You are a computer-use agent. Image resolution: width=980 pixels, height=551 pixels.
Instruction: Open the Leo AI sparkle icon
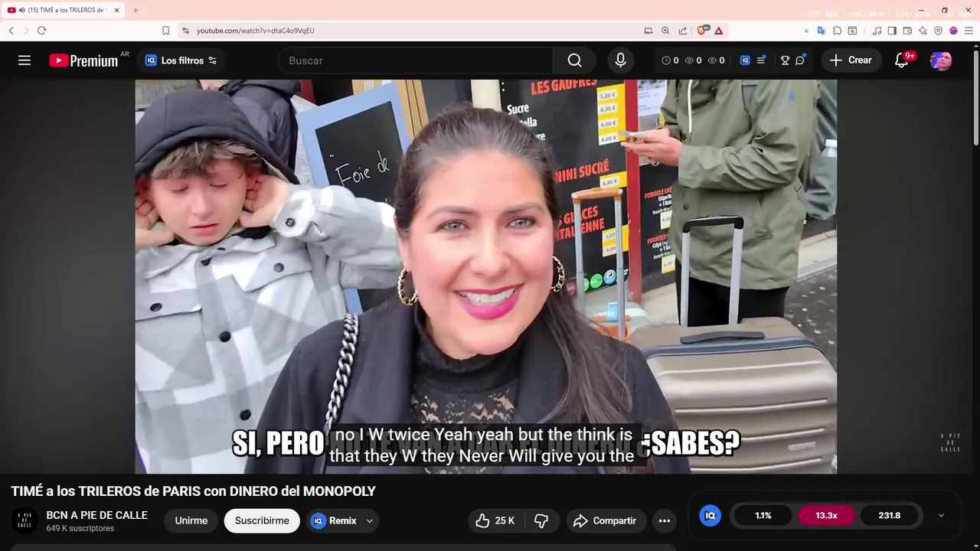(x=923, y=31)
